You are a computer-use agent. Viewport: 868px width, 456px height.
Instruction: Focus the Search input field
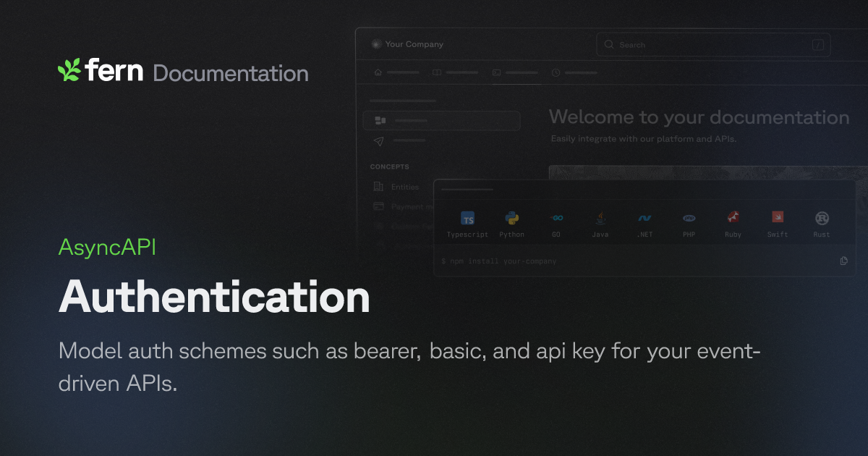click(713, 45)
